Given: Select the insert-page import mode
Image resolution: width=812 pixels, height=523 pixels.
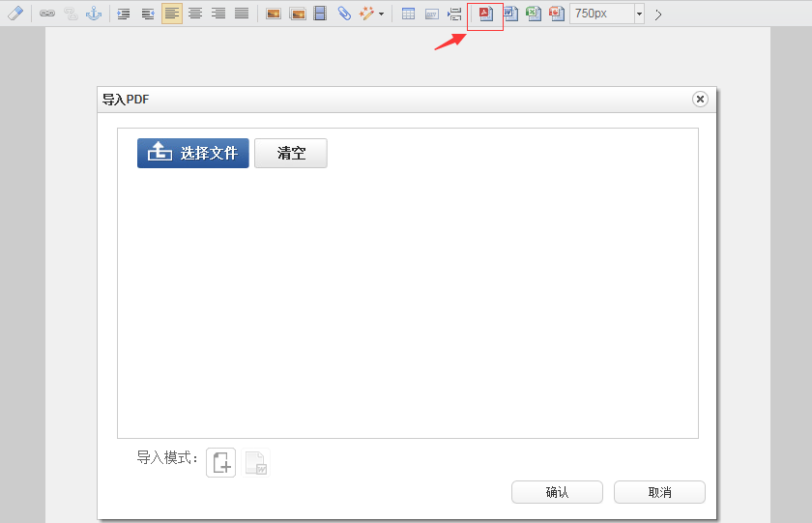Looking at the screenshot, I should point(221,462).
